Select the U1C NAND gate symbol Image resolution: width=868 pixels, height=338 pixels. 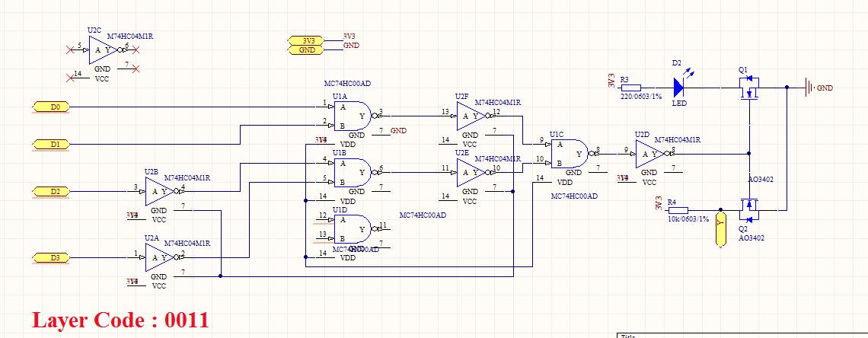pos(571,152)
